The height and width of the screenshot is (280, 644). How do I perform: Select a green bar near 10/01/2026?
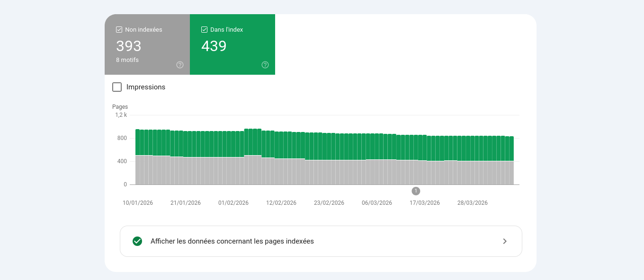tap(138, 142)
